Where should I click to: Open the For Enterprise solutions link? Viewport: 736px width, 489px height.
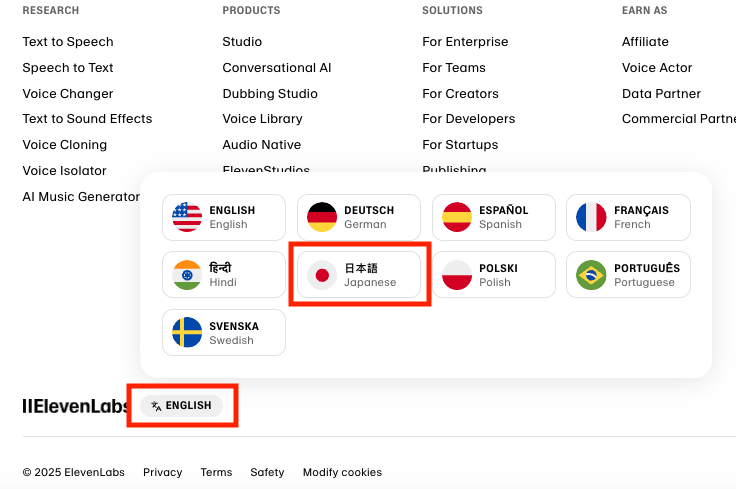pyautogui.click(x=465, y=42)
